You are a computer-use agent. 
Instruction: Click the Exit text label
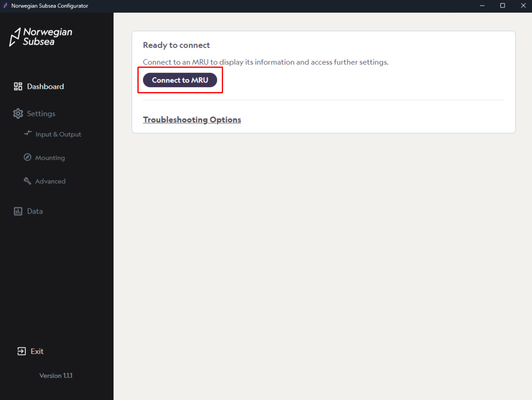37,351
